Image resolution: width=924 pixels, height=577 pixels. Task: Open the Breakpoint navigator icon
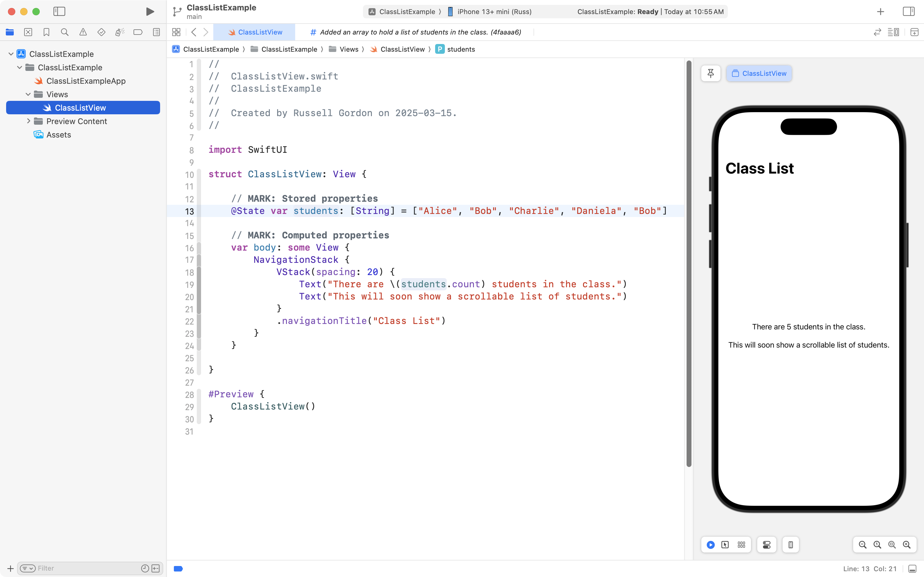138,32
